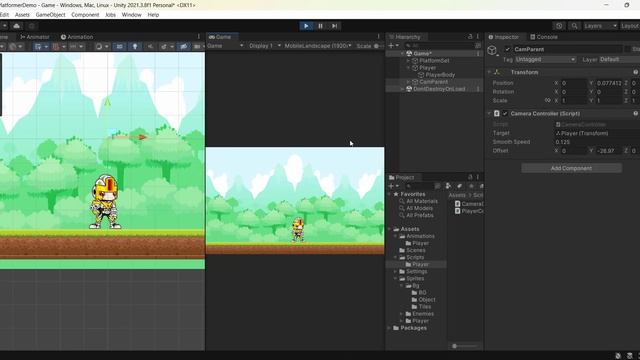Image resolution: width=640 pixels, height=360 pixels.
Task: Switch to the Animation tab
Action: coord(77,37)
